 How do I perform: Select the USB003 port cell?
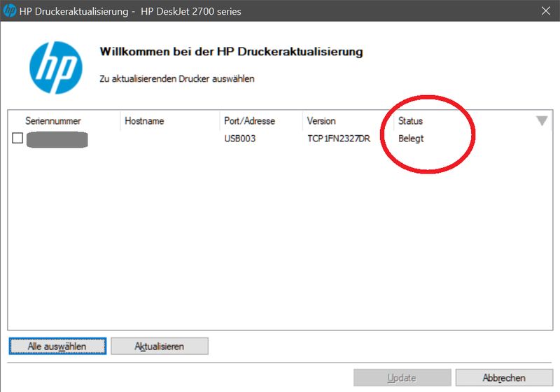(x=240, y=139)
